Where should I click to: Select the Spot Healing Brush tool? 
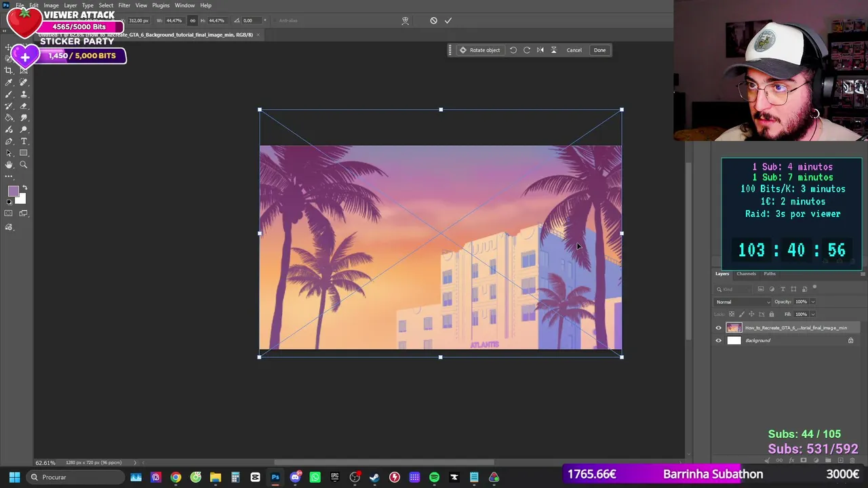point(24,83)
